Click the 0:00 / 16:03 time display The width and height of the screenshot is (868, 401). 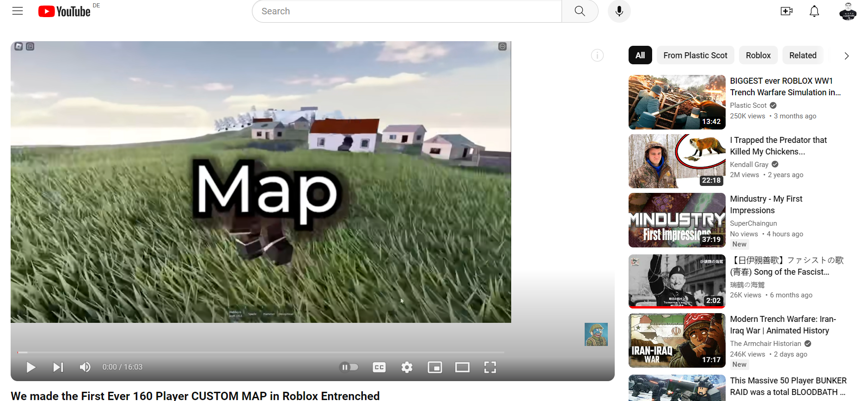[x=122, y=367]
